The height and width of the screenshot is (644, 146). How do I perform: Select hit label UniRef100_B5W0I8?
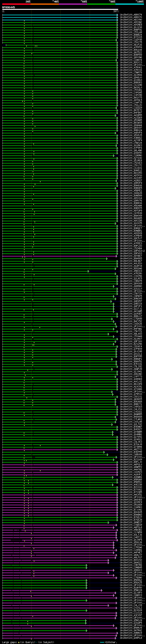coord(131,590)
